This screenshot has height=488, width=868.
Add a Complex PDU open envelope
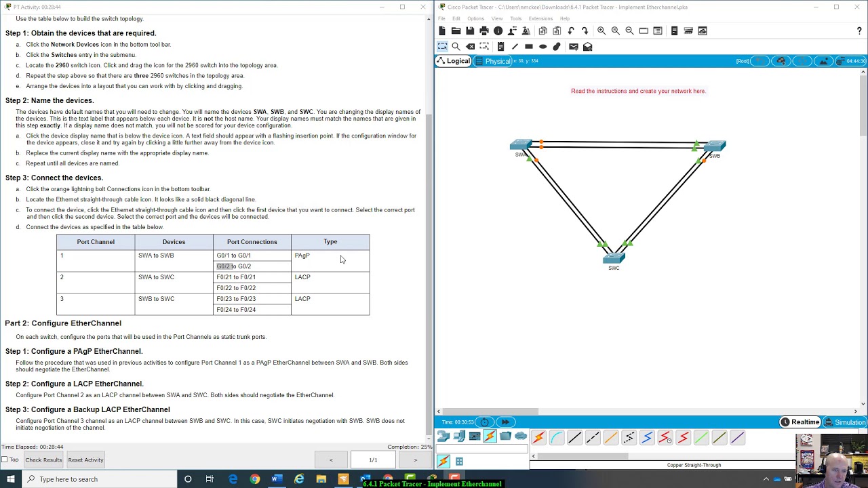point(588,47)
